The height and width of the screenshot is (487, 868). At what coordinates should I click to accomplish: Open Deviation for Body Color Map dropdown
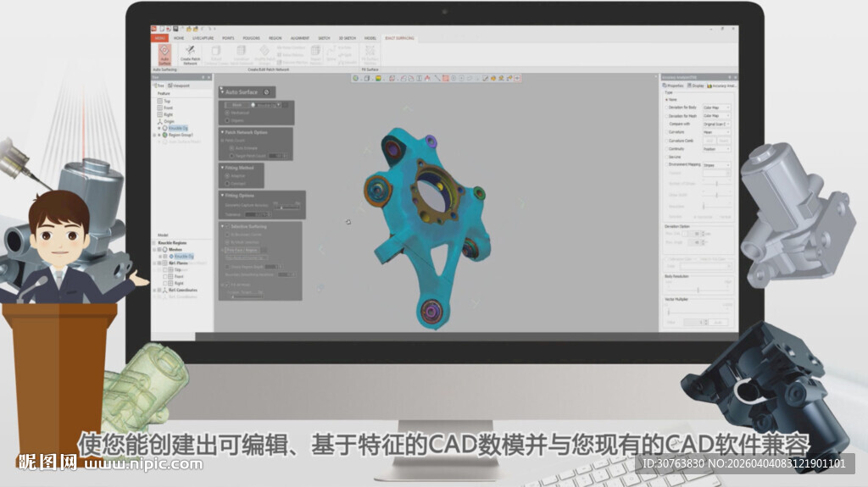[x=716, y=108]
